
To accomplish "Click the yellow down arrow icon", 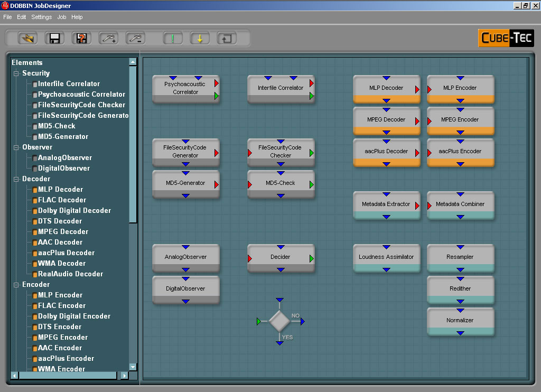I will (x=200, y=38).
